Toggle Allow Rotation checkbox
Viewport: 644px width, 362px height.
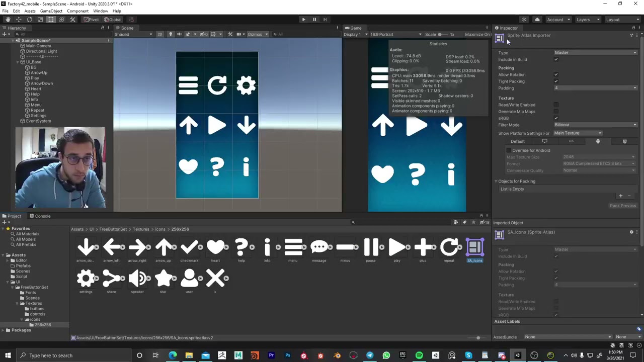(x=556, y=75)
